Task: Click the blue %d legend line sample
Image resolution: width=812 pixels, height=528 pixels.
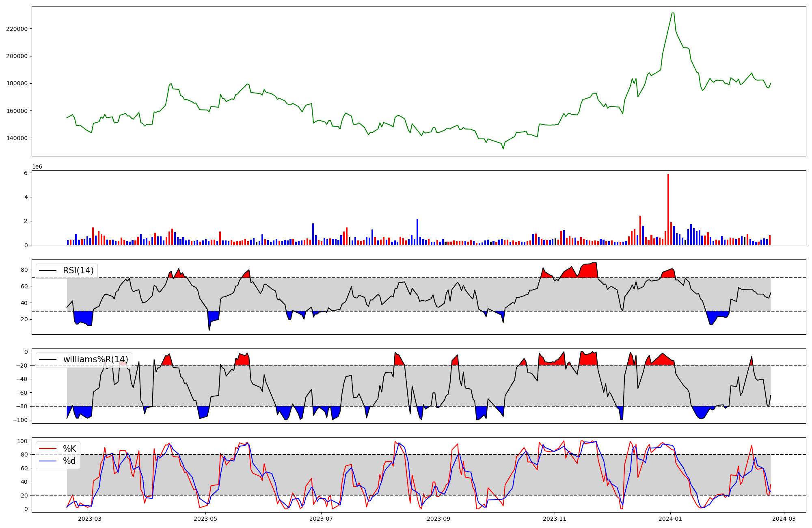Action: [x=48, y=461]
